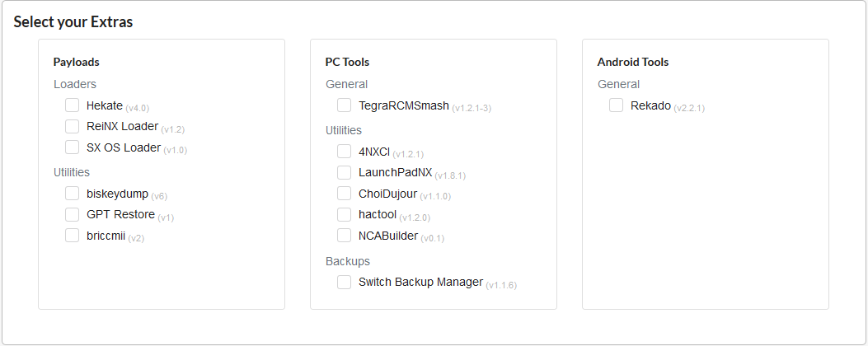
Task: Click the GPT Restore label
Action: (x=120, y=214)
